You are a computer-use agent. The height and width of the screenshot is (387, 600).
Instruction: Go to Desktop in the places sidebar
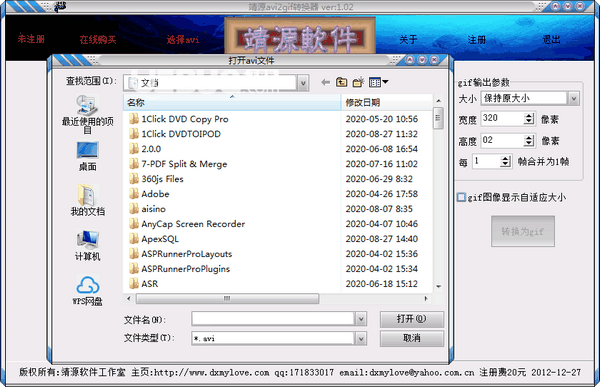coord(87,156)
